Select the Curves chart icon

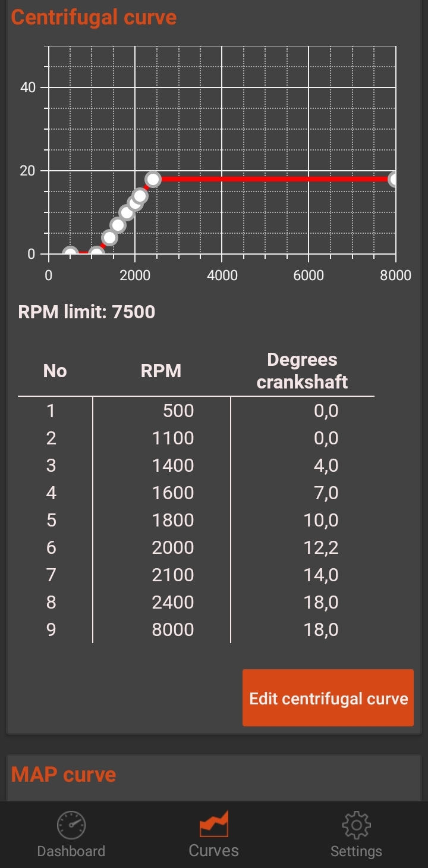pos(213,825)
